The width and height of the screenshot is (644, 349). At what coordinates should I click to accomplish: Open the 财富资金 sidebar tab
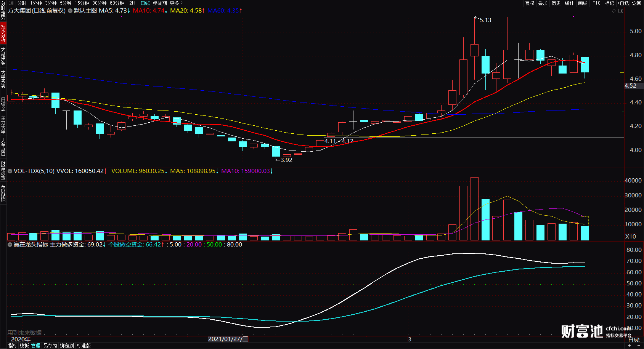(x=3, y=170)
